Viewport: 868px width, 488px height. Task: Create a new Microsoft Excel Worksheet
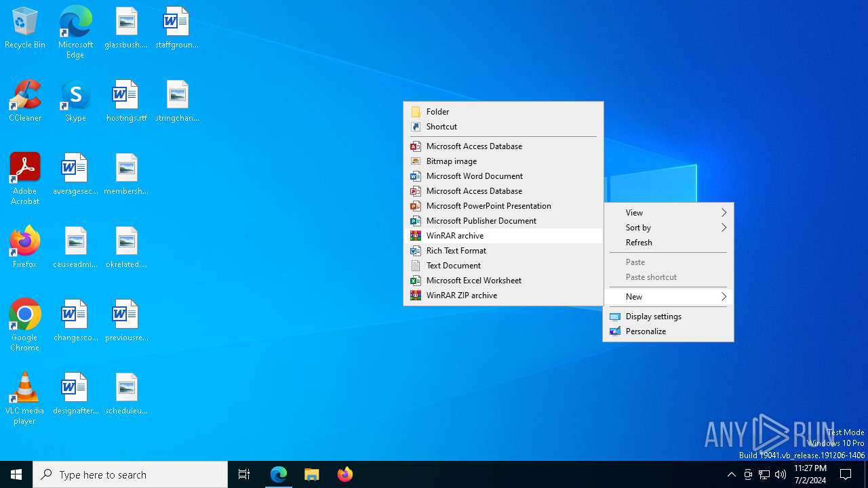click(x=503, y=281)
